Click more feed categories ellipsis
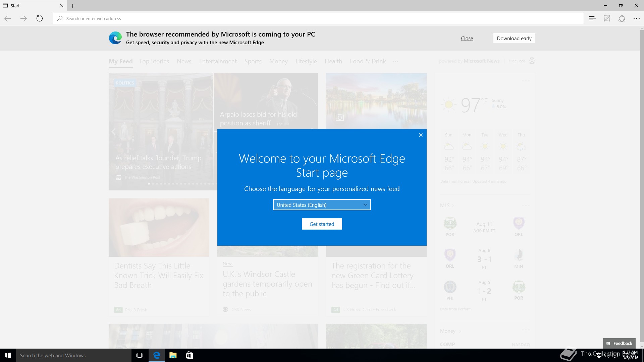644x362 pixels. (396, 61)
